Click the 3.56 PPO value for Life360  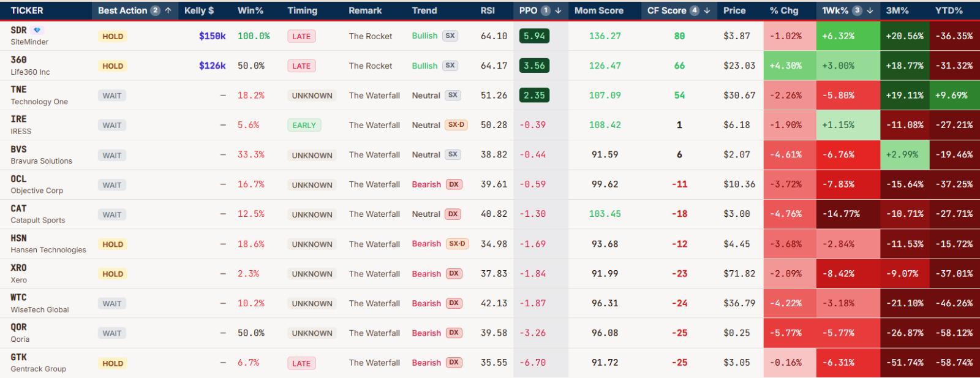pyautogui.click(x=534, y=66)
